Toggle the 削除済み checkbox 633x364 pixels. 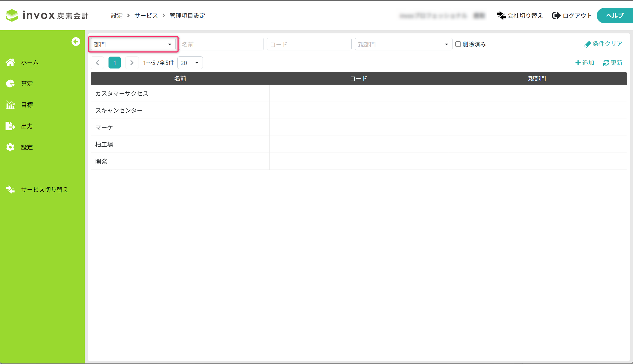point(458,44)
